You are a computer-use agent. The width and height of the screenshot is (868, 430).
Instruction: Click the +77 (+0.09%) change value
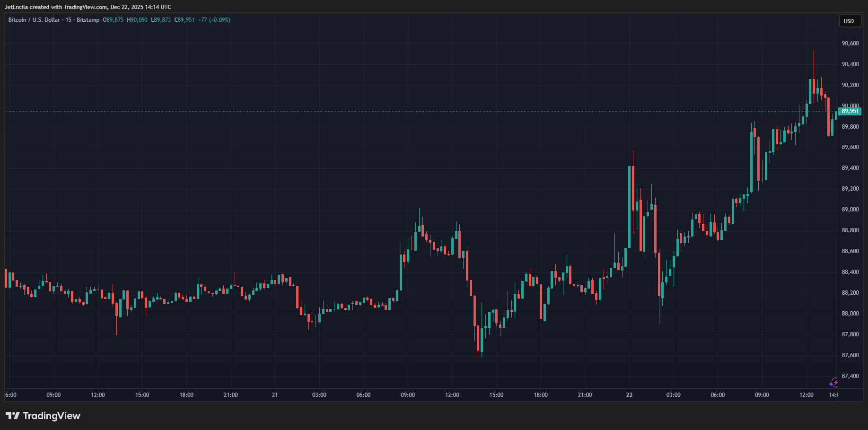tap(214, 20)
